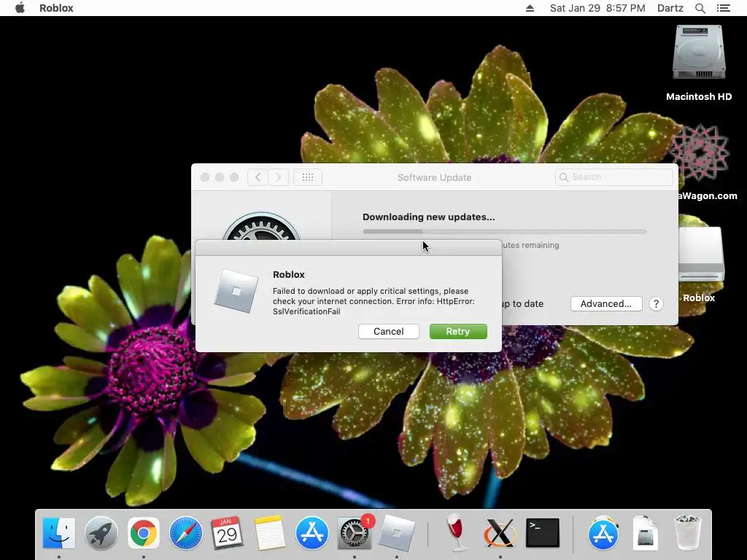Click the Software Update search field
This screenshot has height=560, width=747.
point(614,177)
